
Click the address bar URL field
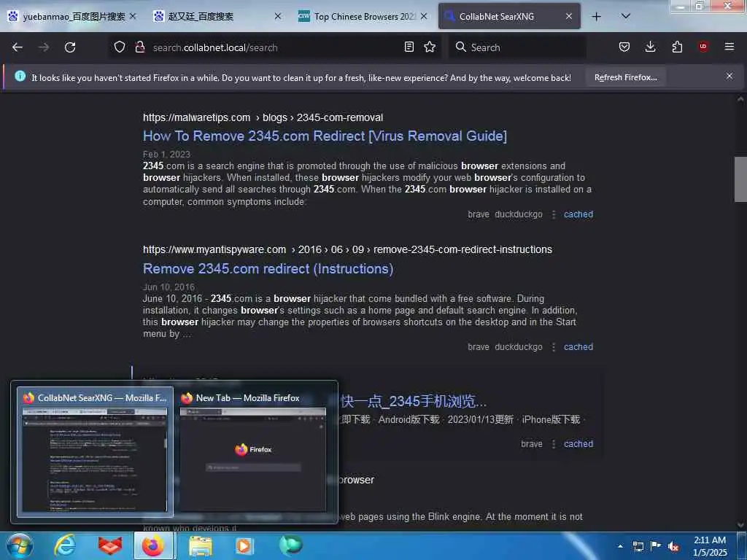click(274, 47)
